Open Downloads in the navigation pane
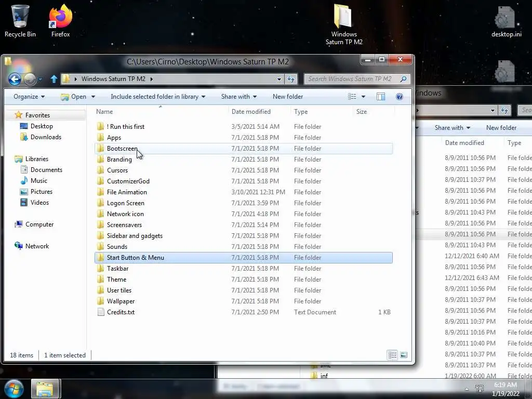Image resolution: width=532 pixels, height=399 pixels. click(46, 137)
